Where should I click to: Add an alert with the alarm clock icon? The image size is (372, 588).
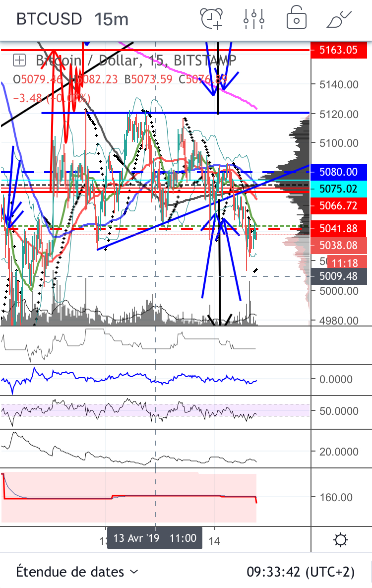[211, 18]
